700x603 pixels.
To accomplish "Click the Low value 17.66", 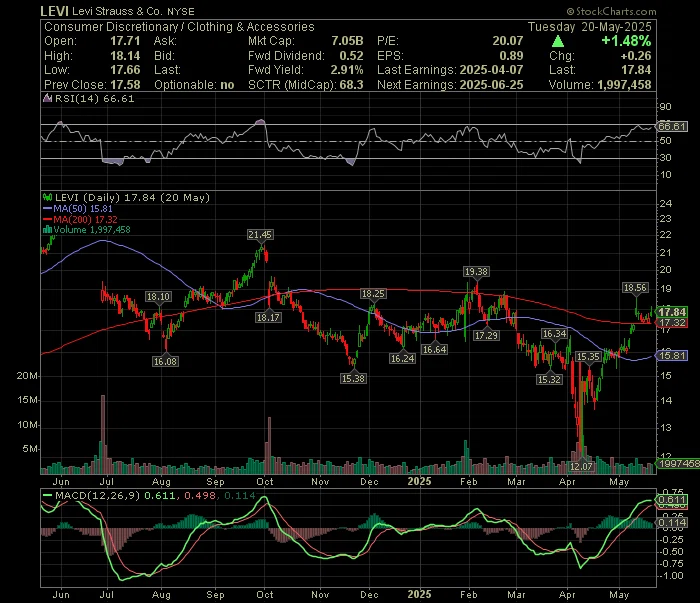I will point(125,70).
